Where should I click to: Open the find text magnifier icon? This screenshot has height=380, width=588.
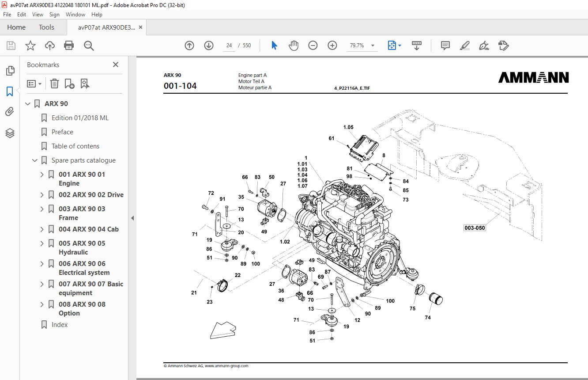pyautogui.click(x=89, y=46)
